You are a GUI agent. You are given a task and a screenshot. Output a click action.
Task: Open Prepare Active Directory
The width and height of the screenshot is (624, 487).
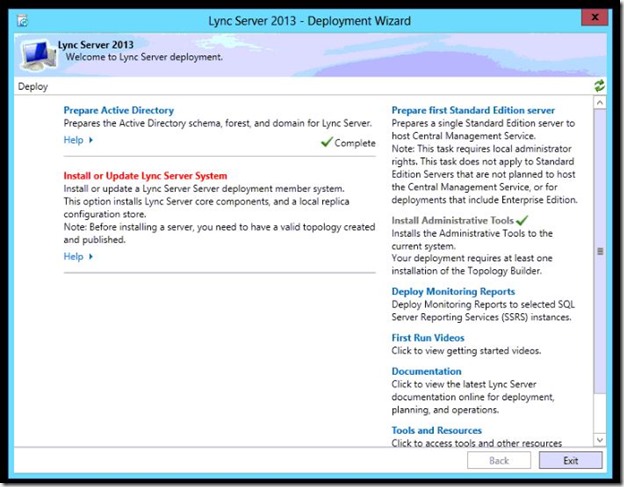click(x=119, y=110)
